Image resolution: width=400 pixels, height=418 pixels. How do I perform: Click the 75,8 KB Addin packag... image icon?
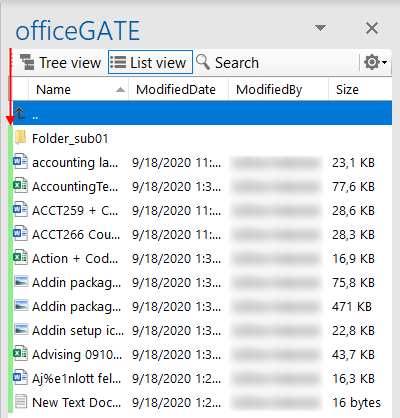(x=21, y=282)
